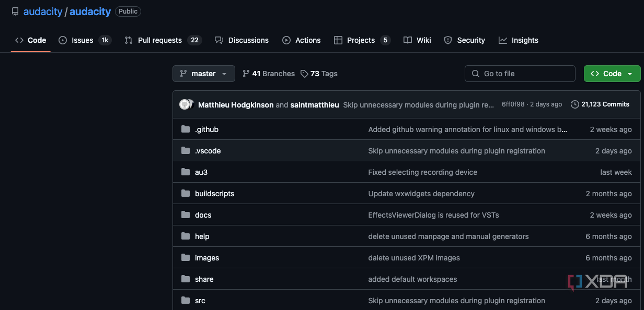Open saintmatthieu author link

(x=315, y=104)
